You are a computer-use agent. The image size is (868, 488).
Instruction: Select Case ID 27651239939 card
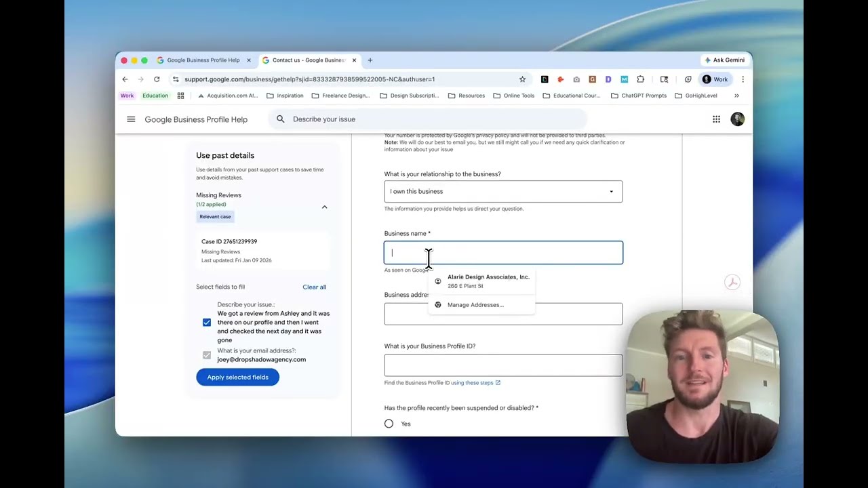(x=264, y=251)
